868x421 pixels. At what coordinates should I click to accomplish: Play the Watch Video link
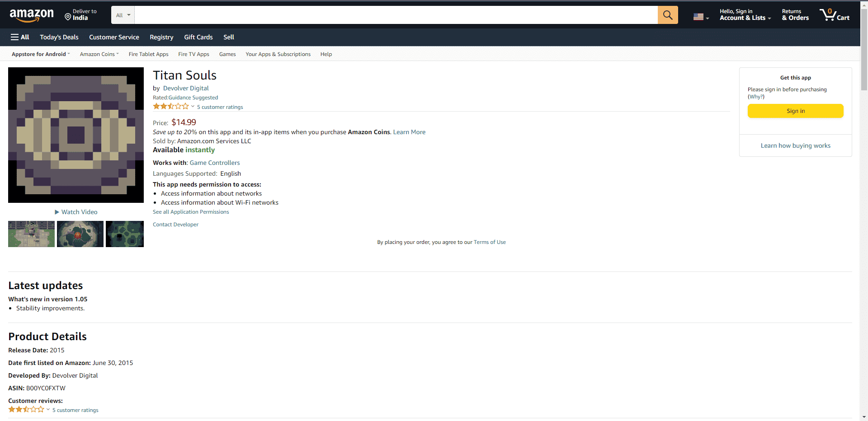76,212
